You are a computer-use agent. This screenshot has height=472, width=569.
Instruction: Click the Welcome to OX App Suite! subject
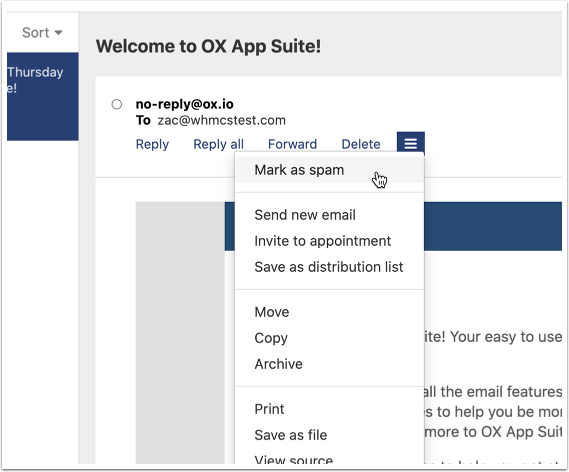[208, 46]
